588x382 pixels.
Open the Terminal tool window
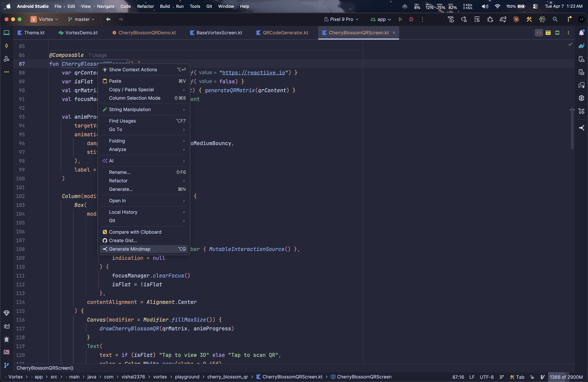pyautogui.click(x=7, y=352)
